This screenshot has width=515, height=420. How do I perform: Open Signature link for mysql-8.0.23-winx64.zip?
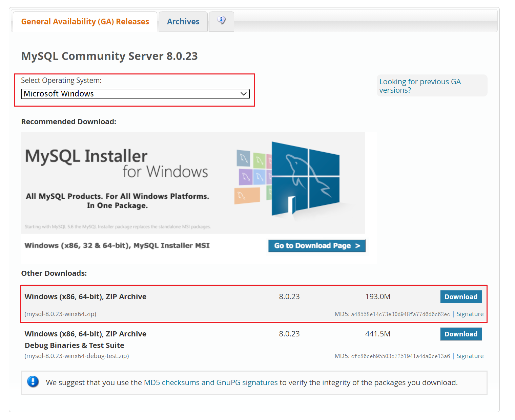(x=470, y=314)
